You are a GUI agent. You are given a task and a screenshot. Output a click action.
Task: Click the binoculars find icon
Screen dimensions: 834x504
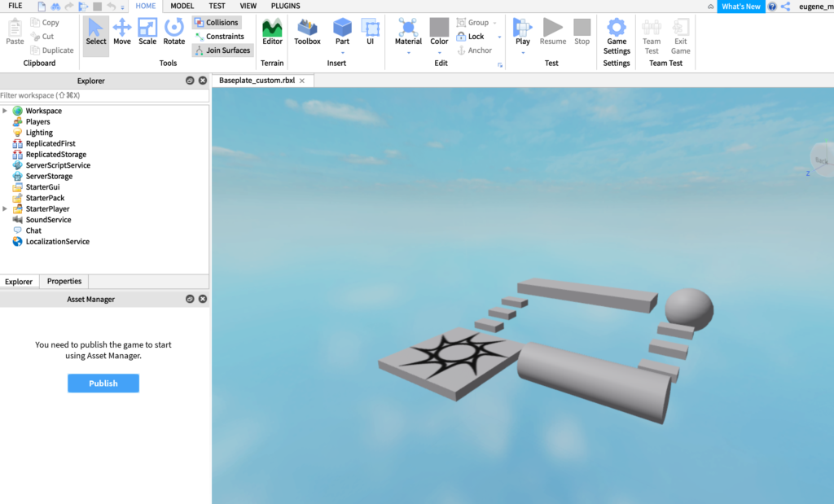[x=55, y=7]
